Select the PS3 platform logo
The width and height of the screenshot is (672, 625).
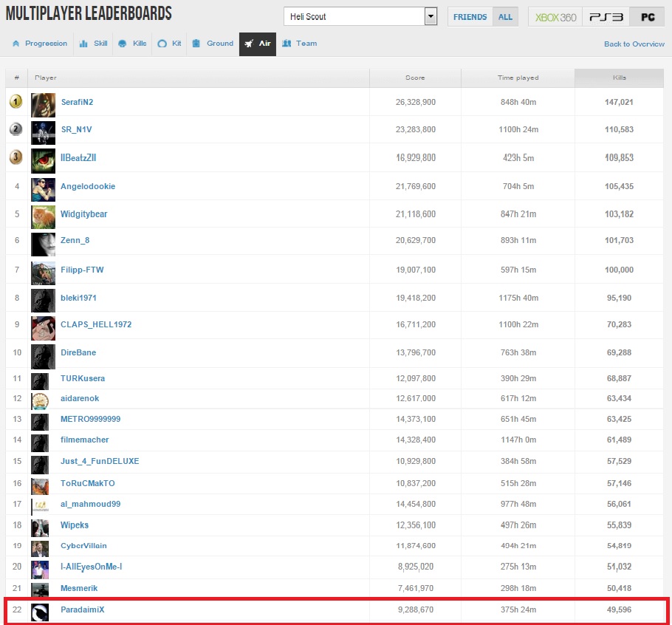point(606,17)
